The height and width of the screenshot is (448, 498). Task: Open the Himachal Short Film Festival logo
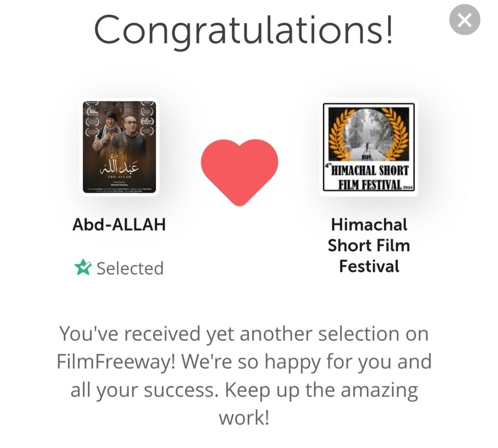(369, 147)
